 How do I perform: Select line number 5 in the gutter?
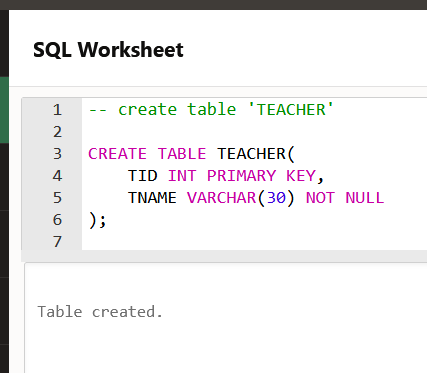(57, 198)
